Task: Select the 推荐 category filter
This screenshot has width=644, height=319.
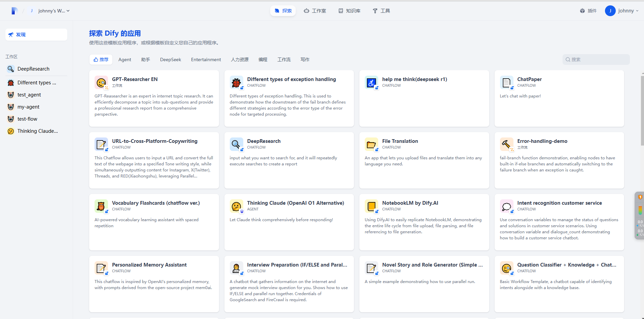Action: [101, 59]
